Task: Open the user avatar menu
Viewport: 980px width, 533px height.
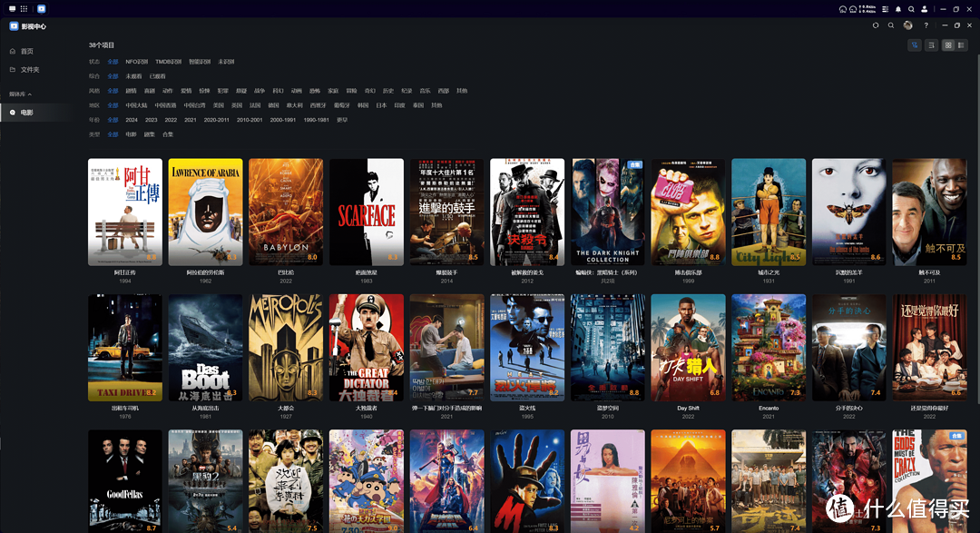Action: pyautogui.click(x=908, y=25)
